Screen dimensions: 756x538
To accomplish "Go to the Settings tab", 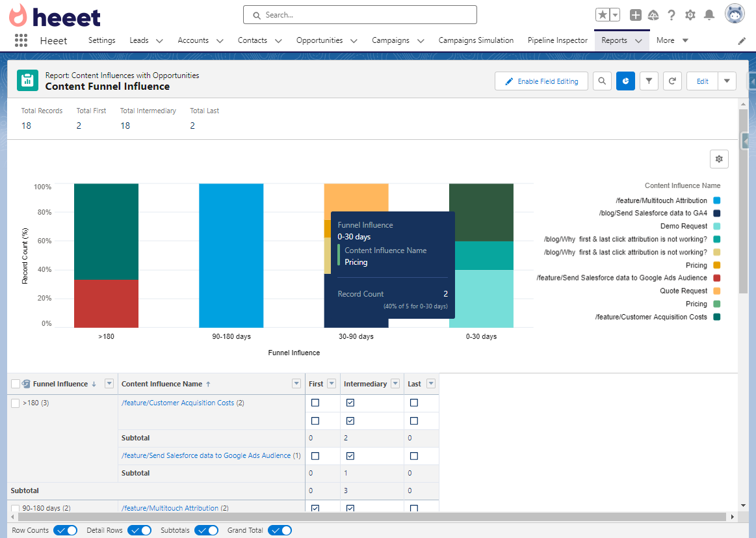I will click(102, 40).
